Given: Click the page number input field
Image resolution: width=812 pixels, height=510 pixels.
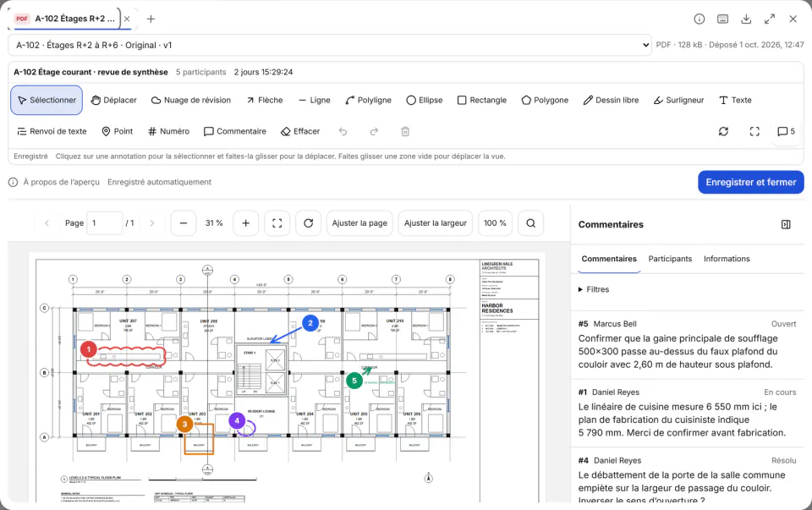Looking at the screenshot, I should pos(105,223).
